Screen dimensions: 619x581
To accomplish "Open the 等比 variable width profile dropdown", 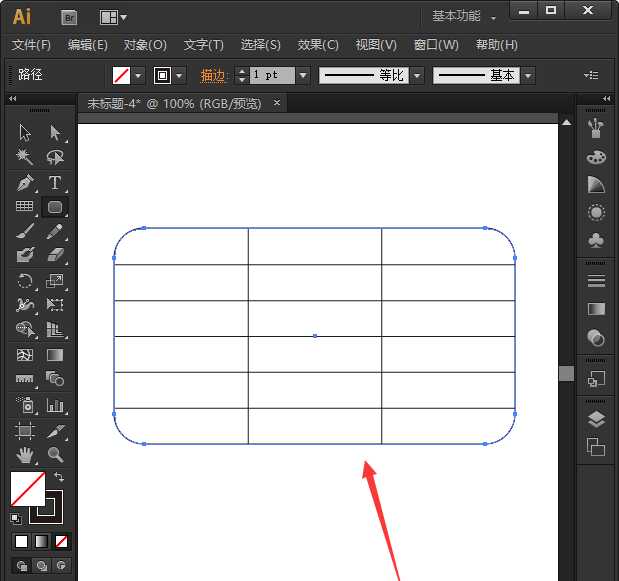I will coord(416,75).
